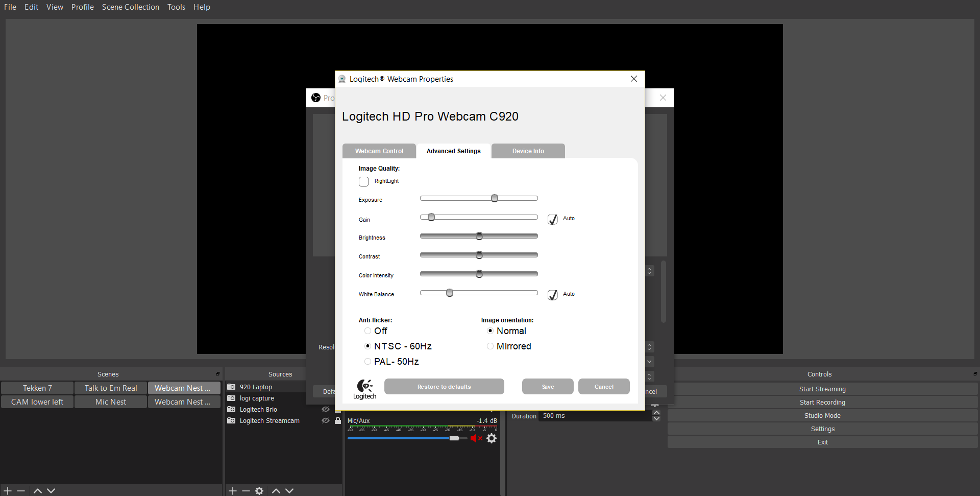Viewport: 980px width, 496px height.
Task: Enable Studio Mode
Action: point(822,416)
